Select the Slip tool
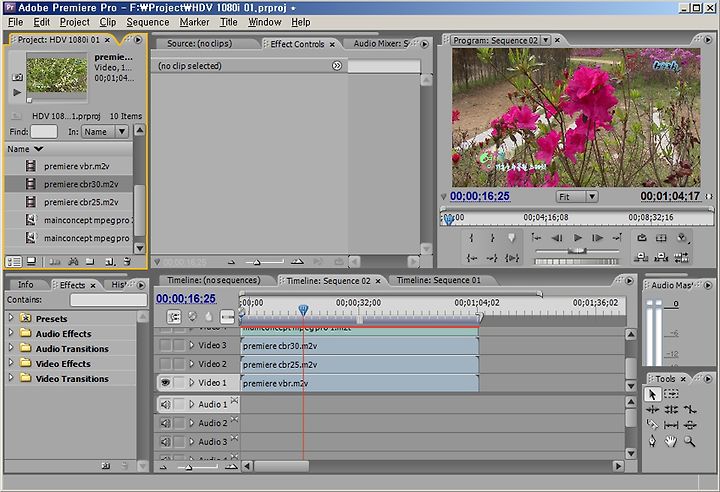 pos(671,425)
